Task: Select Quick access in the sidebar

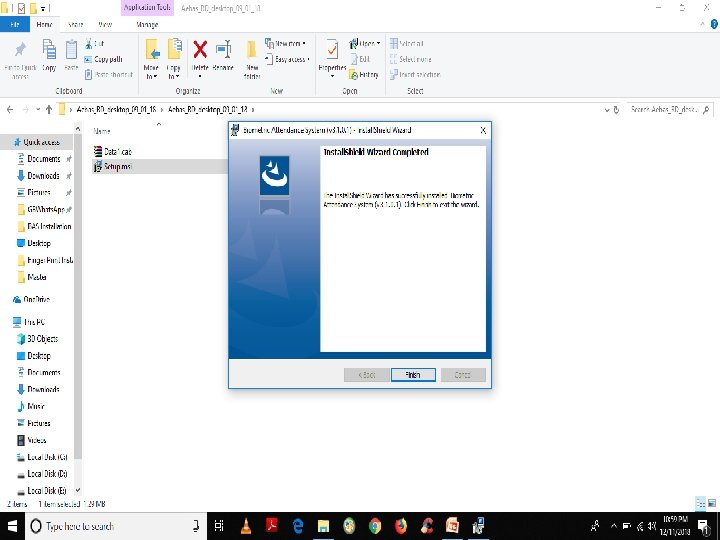Action: (x=37, y=142)
